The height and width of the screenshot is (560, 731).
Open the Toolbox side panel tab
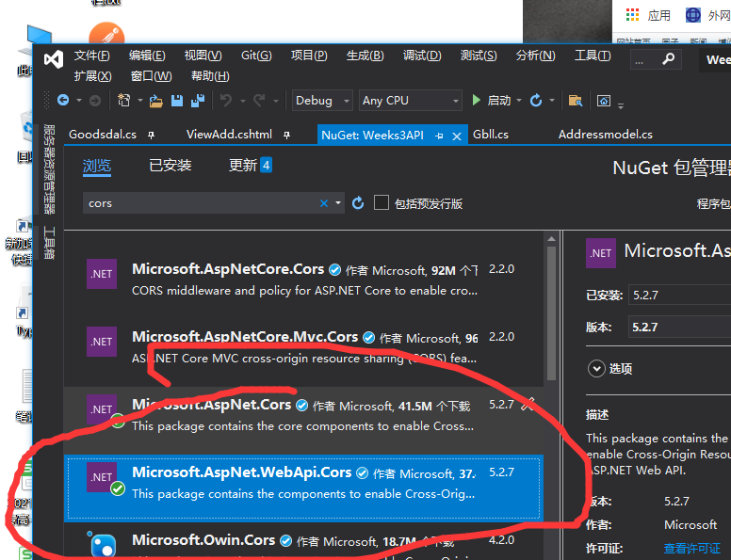pos(49,243)
